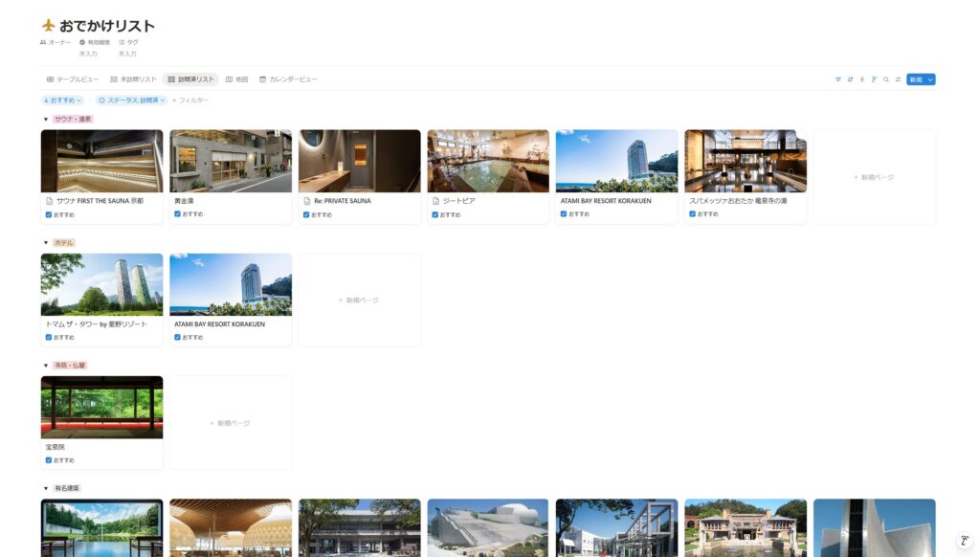Open search with the magnifier icon
The height and width of the screenshot is (557, 980).
pyautogui.click(x=886, y=79)
